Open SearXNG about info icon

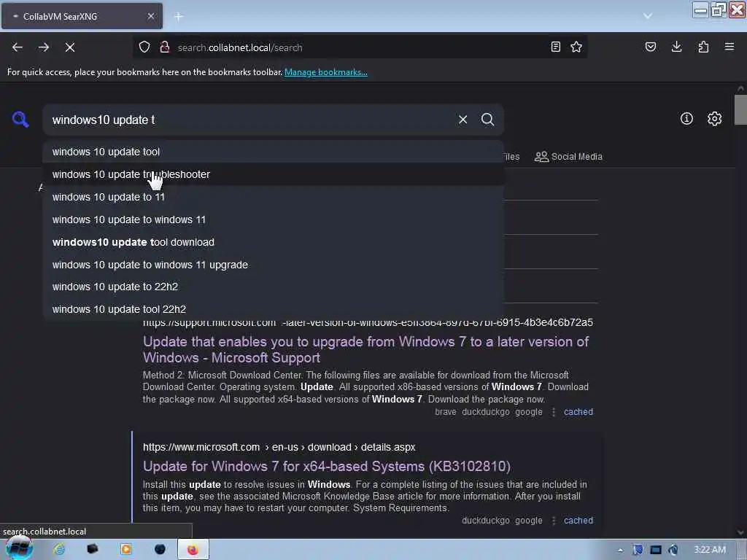pyautogui.click(x=686, y=119)
